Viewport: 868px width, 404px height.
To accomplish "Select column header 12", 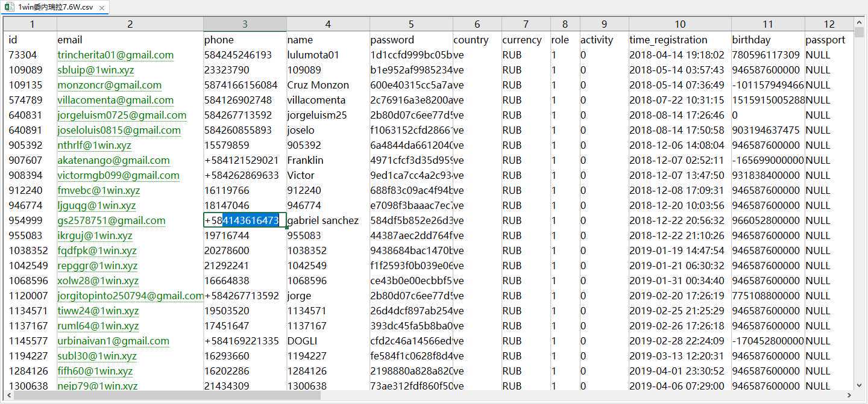I will (829, 24).
